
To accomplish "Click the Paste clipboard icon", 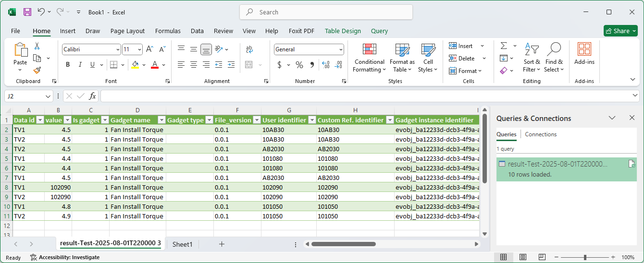I will tap(20, 50).
